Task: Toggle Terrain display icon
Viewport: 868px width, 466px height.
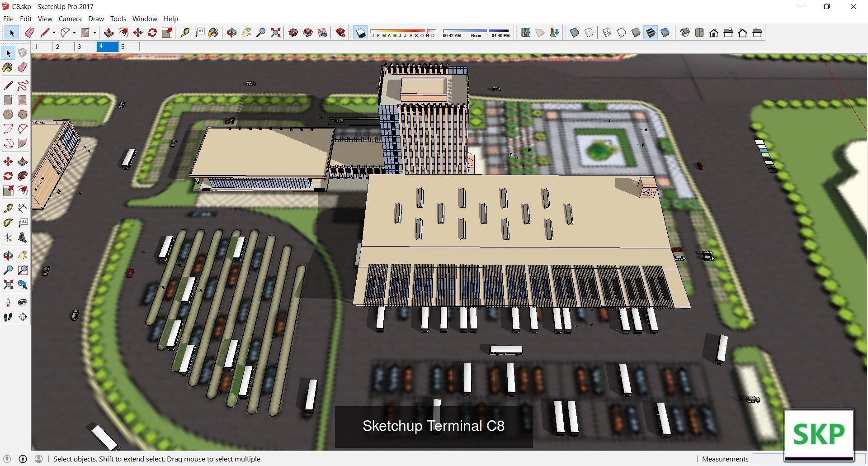Action: (x=540, y=33)
